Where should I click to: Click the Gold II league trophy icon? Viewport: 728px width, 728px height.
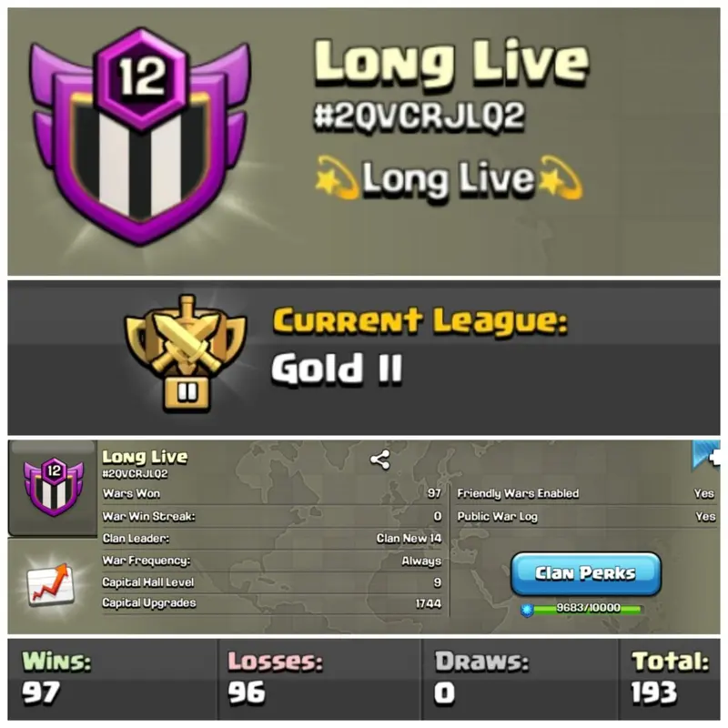(x=186, y=354)
